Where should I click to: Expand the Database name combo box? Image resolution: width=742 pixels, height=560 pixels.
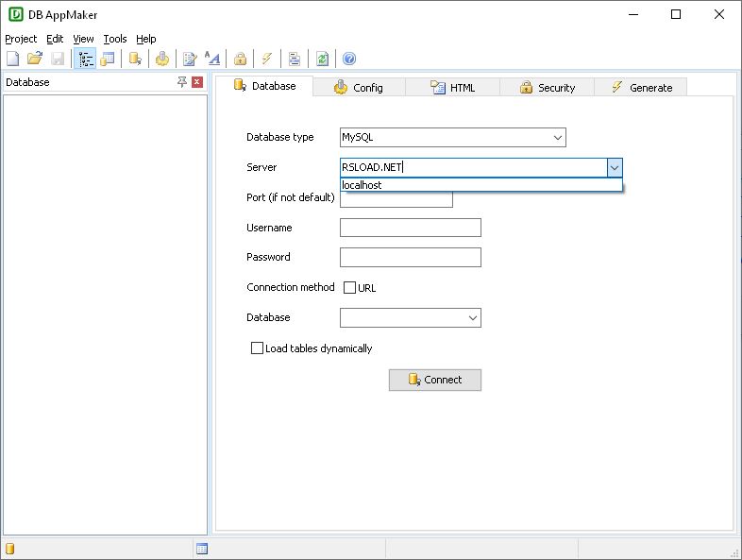[472, 318]
